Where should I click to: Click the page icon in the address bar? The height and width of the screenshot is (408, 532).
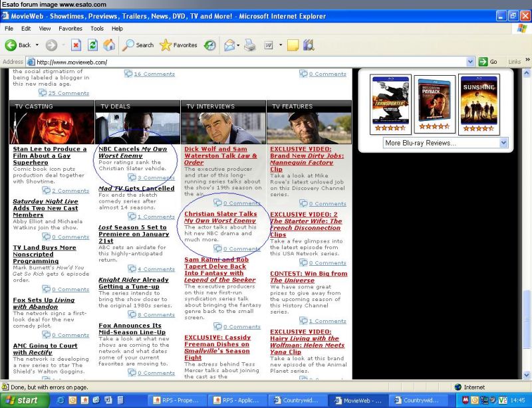pyautogui.click(x=31, y=62)
